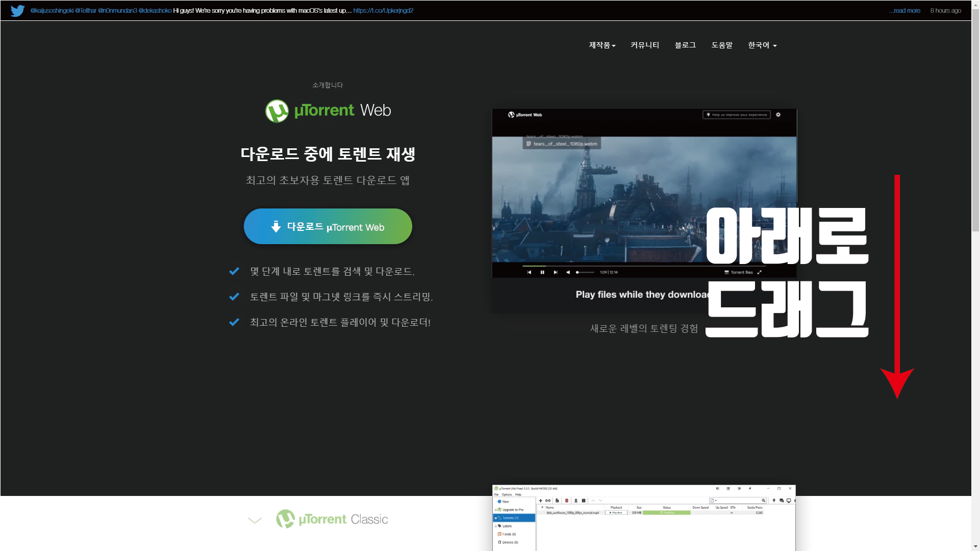The height and width of the screenshot is (551, 980).
Task: Click the settings gear in the video preview
Action: click(778, 115)
